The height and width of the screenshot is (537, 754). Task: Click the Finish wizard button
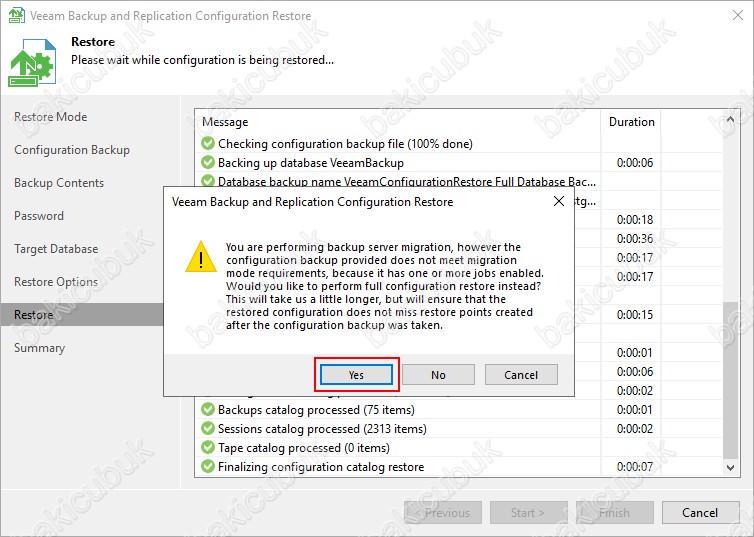[615, 513]
